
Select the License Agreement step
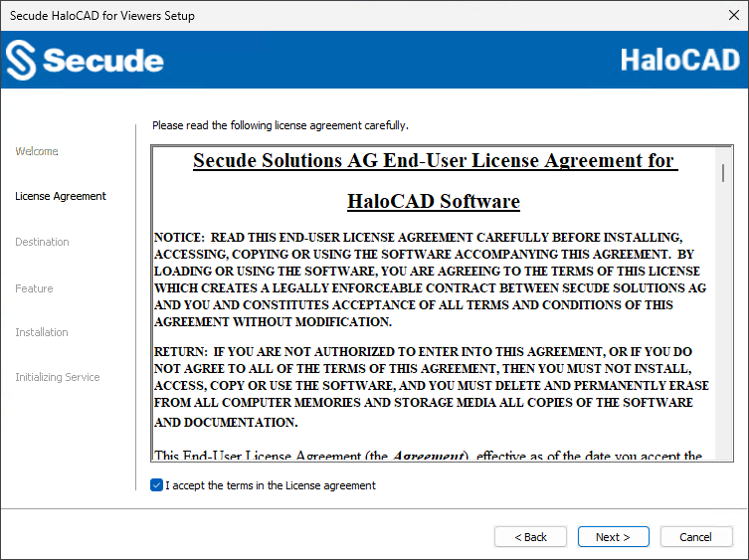pos(61,196)
